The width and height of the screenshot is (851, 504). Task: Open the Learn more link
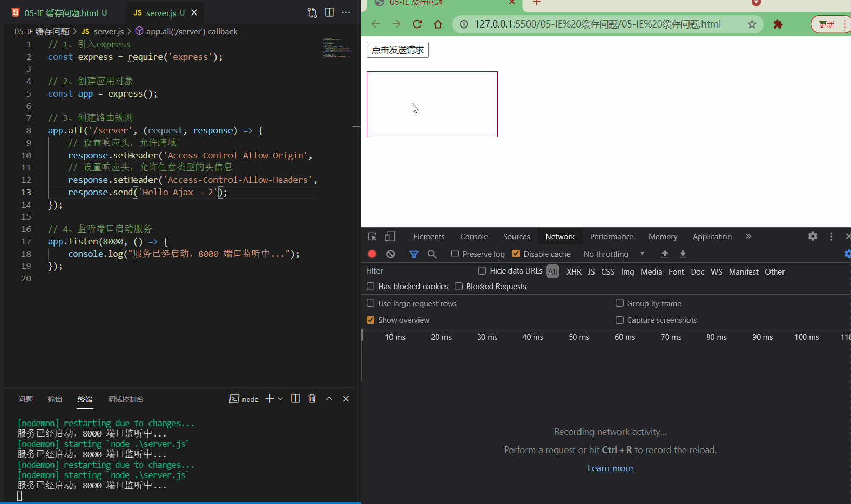click(610, 468)
